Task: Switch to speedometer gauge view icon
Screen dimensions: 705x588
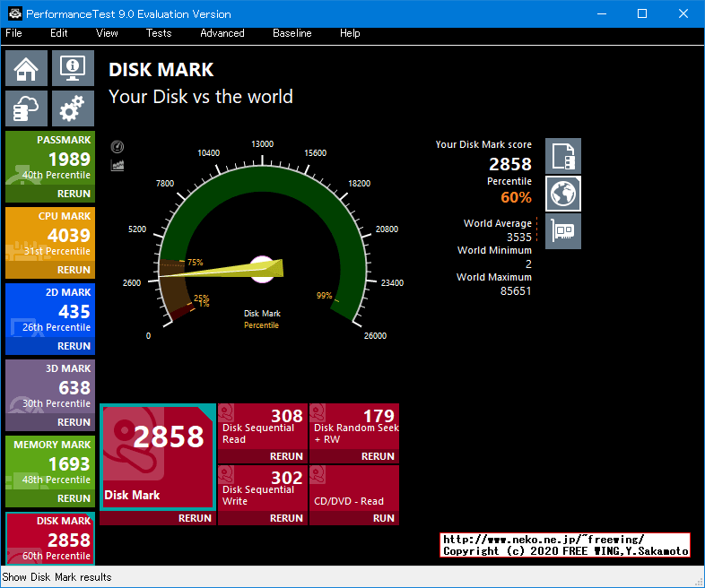Action: (x=117, y=146)
